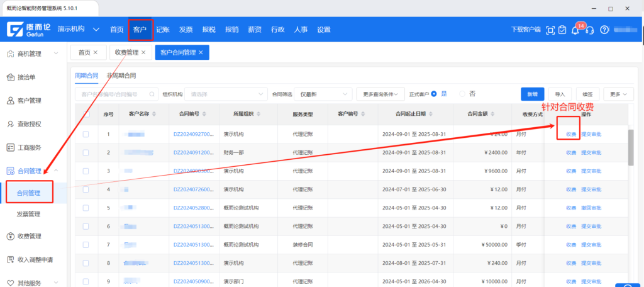Click 收费 link in row 1
Viewport: 644px width, 287px height.
click(571, 134)
